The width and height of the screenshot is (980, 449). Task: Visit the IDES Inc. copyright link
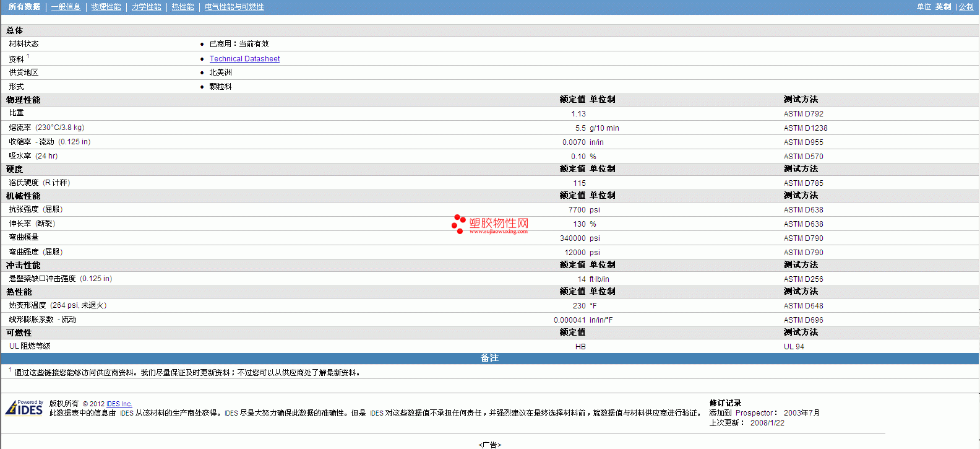pyautogui.click(x=119, y=404)
